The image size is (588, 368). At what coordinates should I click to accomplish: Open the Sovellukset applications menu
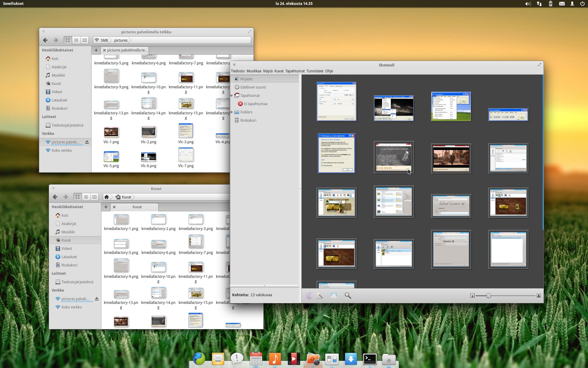click(13, 4)
